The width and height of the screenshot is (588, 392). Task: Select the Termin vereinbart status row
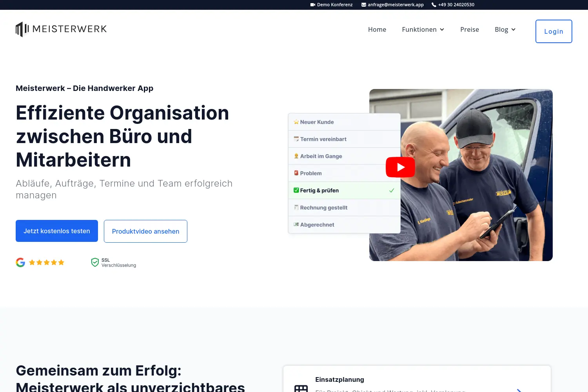344,139
